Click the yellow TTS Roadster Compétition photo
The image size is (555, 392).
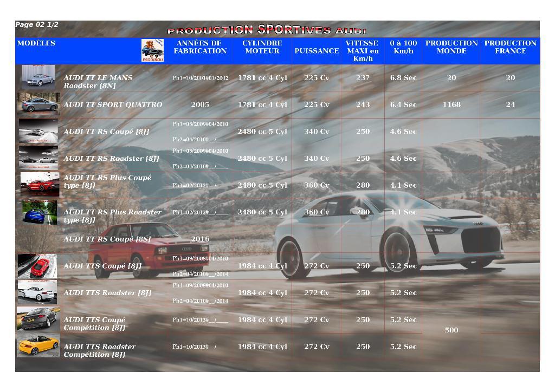point(38,347)
